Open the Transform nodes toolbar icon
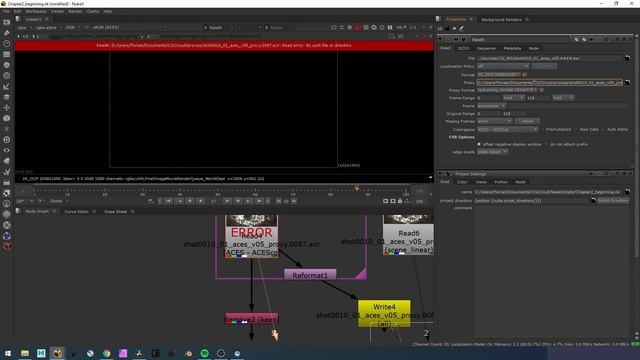 [x=7, y=108]
